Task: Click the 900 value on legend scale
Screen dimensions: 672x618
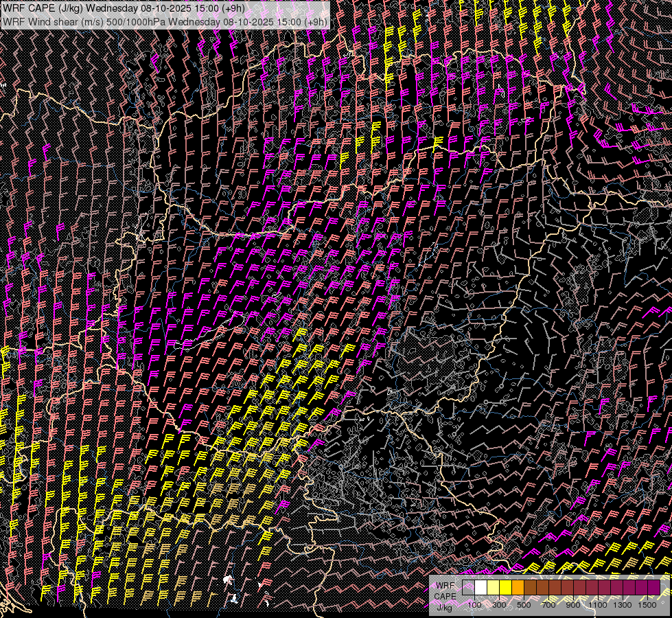Action: point(574,605)
